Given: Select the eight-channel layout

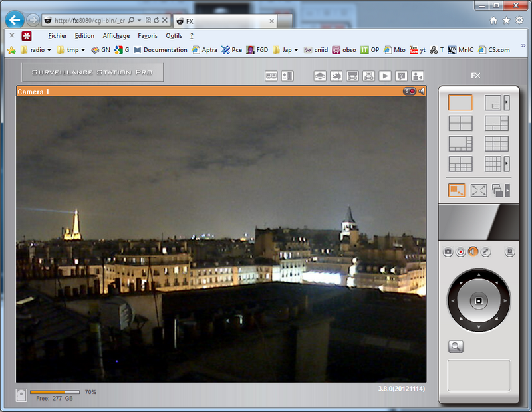Looking at the screenshot, I should click(x=460, y=144).
